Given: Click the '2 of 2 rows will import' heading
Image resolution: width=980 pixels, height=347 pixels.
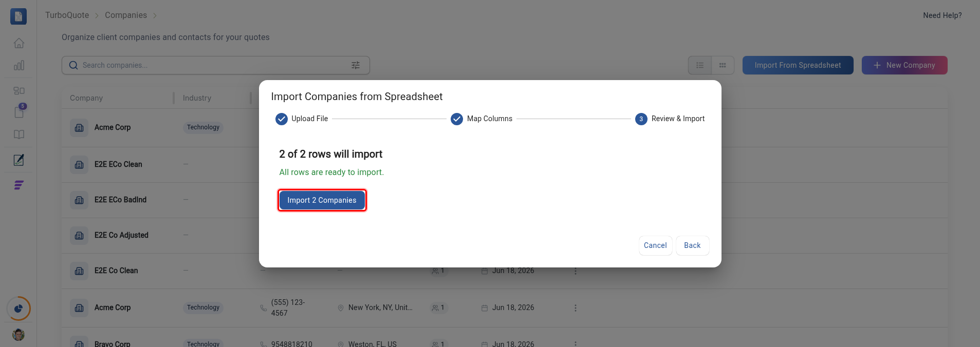Looking at the screenshot, I should pos(331,154).
